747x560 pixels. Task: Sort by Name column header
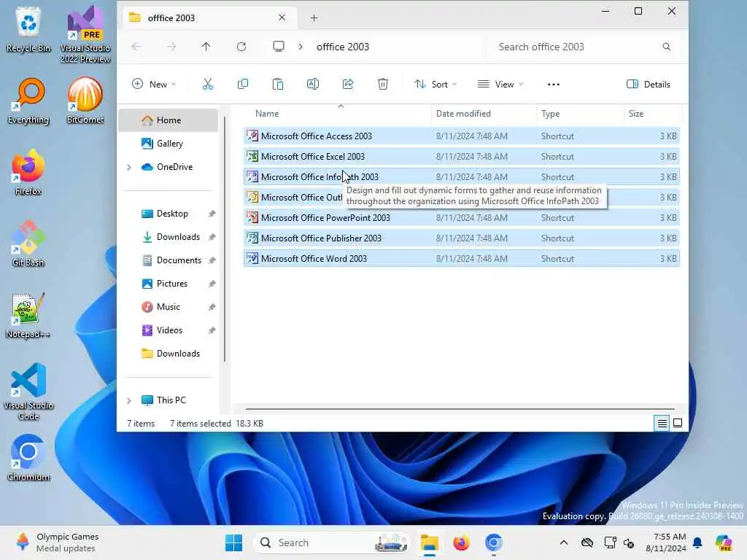pos(337,113)
